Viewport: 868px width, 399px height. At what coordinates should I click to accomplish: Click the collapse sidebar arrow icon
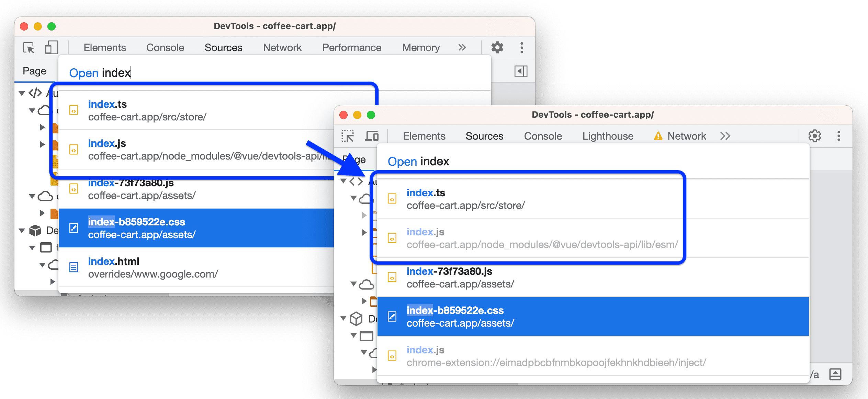click(x=521, y=71)
